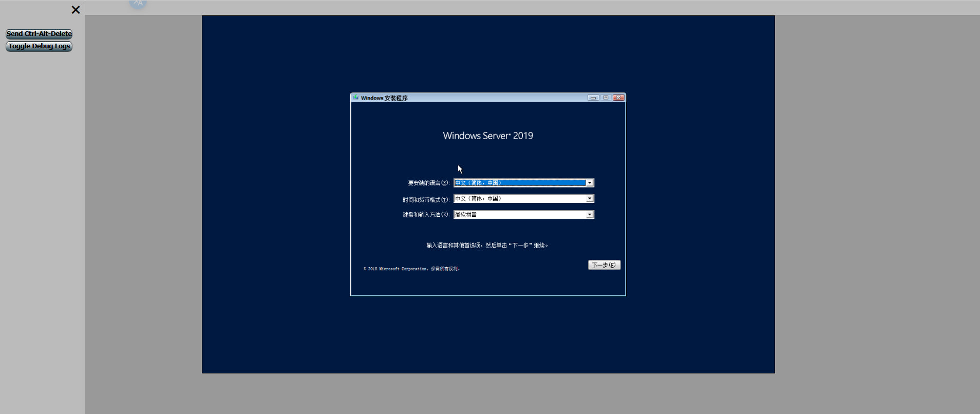Minimize the Windows 安装程序 window

coord(593,98)
